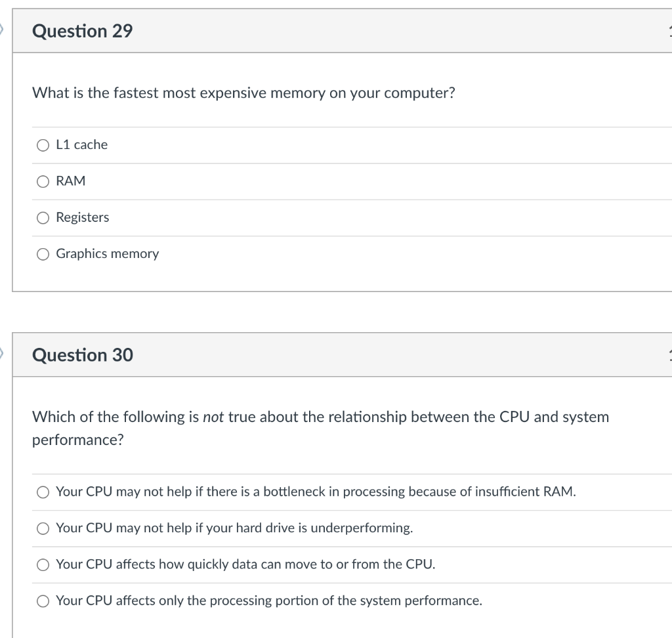Choose radio for hard drive underperforming answer

[43, 528]
